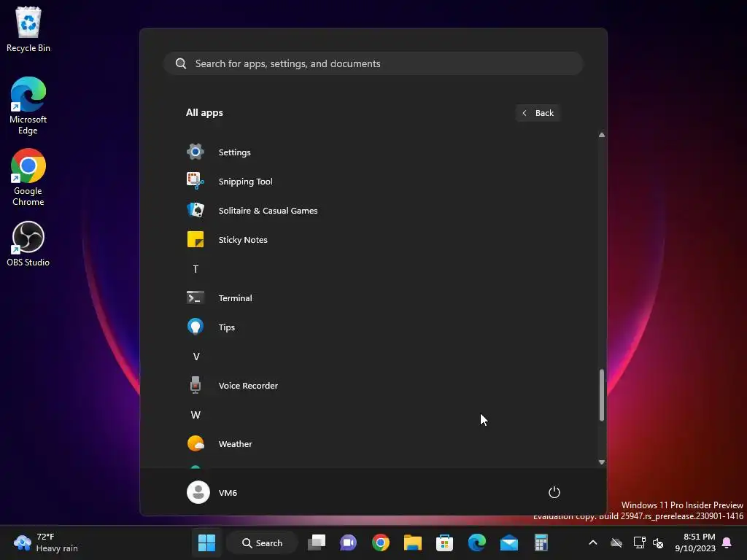
Task: Click the "Solitaire & Casual Games" label
Action: (268, 211)
